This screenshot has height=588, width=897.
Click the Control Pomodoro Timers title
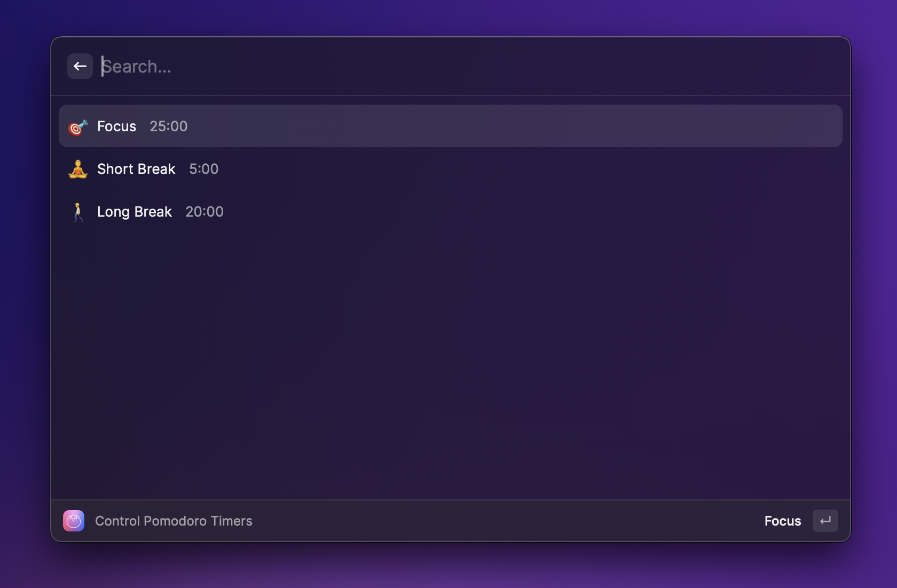click(174, 521)
